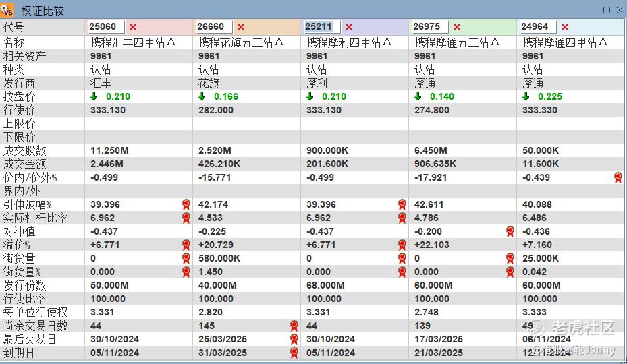
Task: Click the award badge beside 39.396 in 25211 column
Action: [402, 204]
